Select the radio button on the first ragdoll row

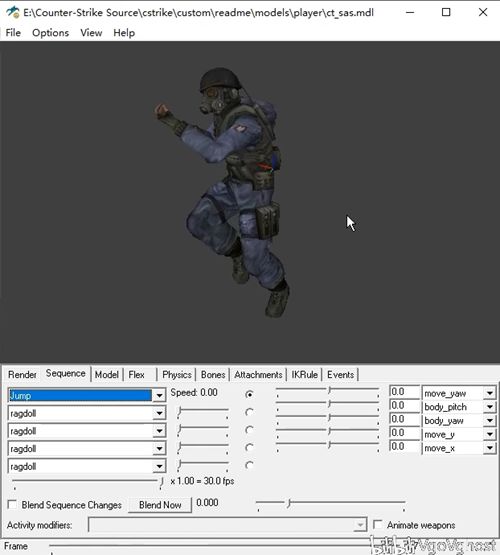click(x=249, y=412)
